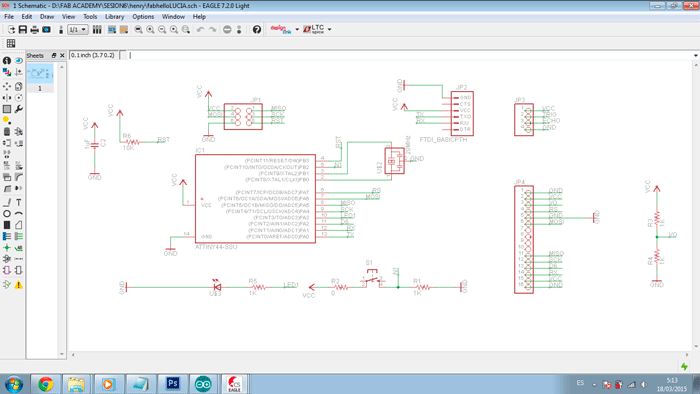Image resolution: width=700 pixels, height=394 pixels.
Task: Open the Library menu
Action: pyautogui.click(x=114, y=17)
